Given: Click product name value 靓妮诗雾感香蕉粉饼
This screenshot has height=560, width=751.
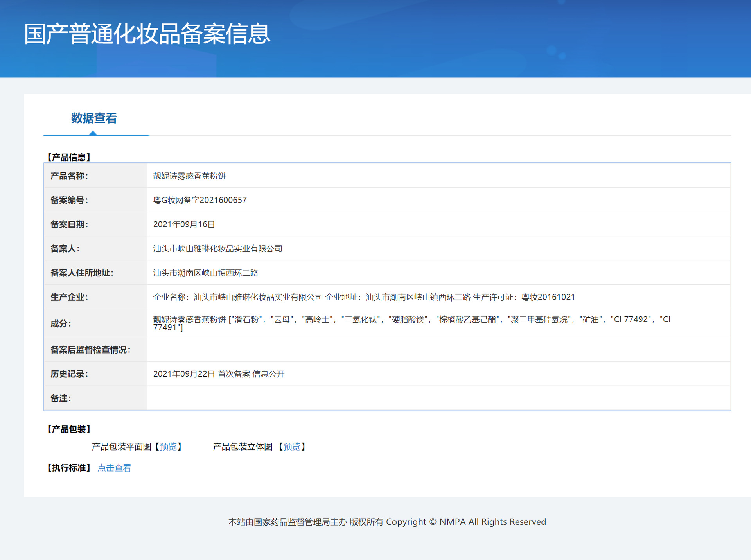Looking at the screenshot, I should (189, 176).
